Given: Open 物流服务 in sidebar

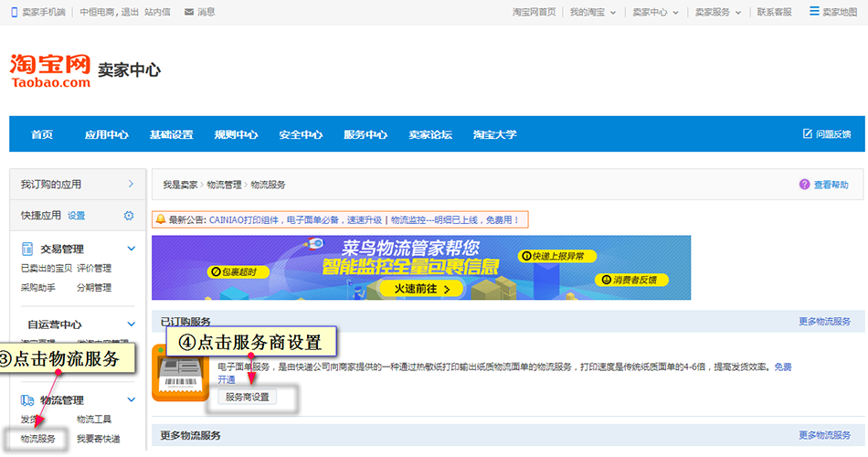Looking at the screenshot, I should click(38, 439).
